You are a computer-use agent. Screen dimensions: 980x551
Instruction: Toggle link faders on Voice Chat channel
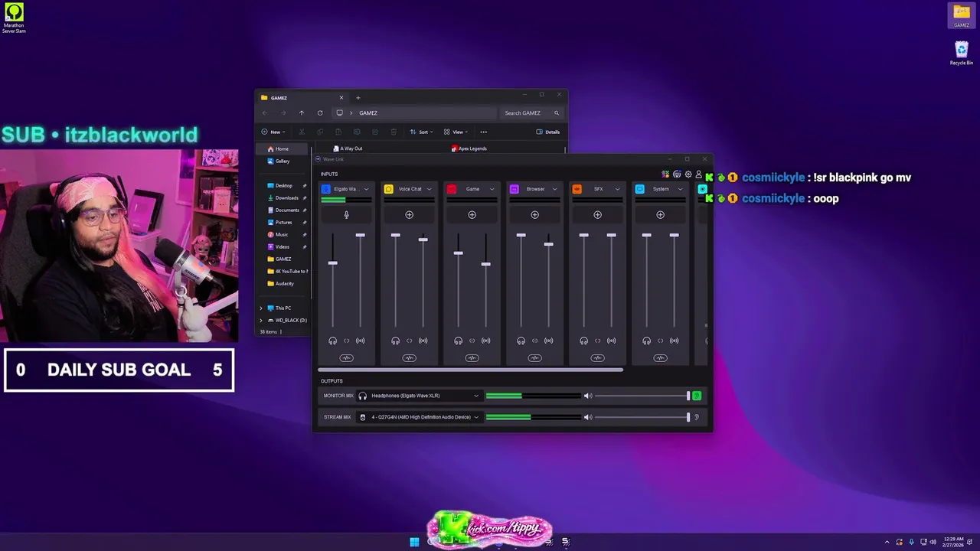pyautogui.click(x=409, y=341)
